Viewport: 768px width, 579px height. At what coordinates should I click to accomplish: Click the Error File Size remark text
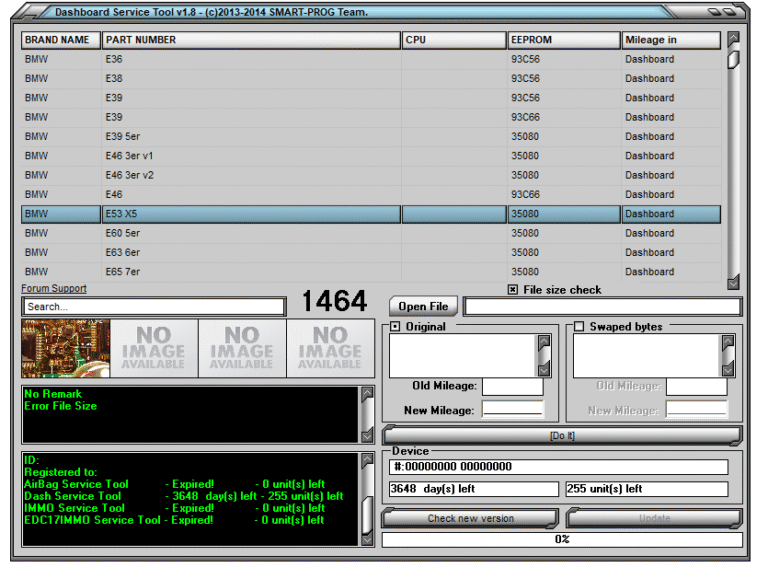click(61, 406)
